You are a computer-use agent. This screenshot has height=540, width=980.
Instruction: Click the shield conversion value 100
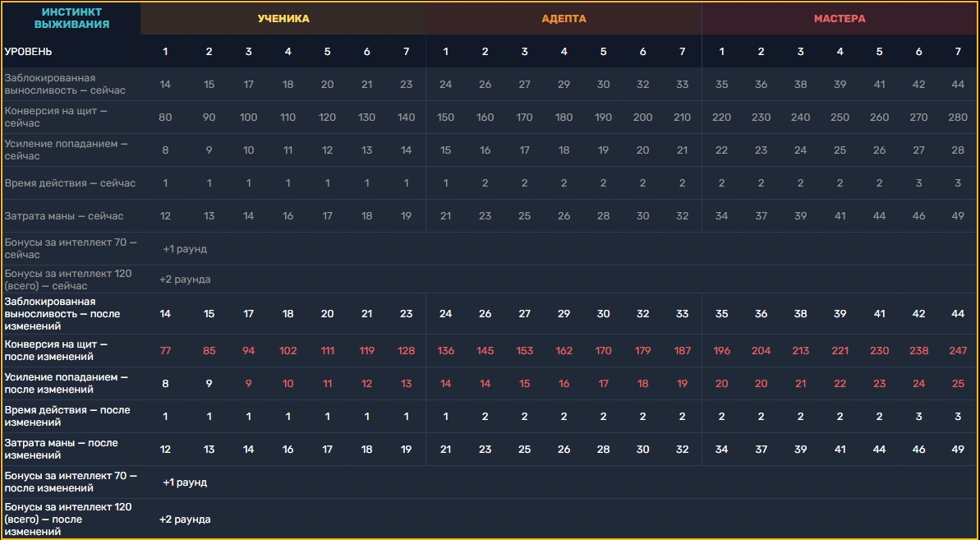tap(249, 118)
